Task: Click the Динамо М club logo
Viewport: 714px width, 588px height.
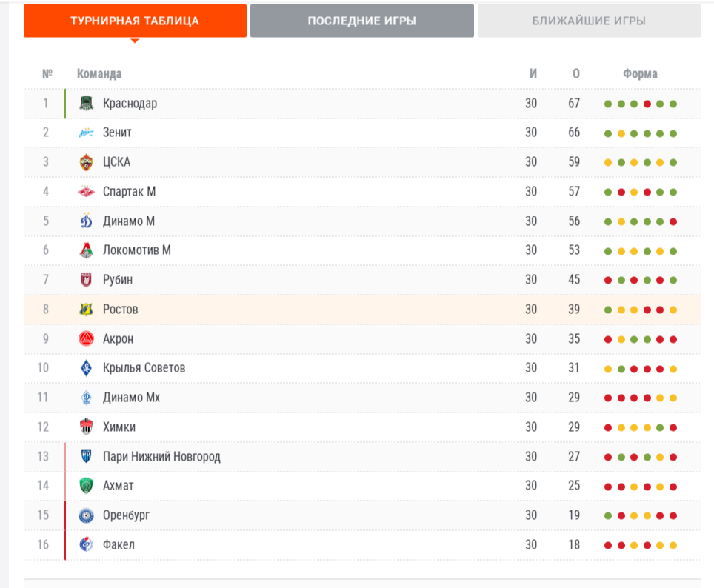Action: pyautogui.click(x=87, y=221)
